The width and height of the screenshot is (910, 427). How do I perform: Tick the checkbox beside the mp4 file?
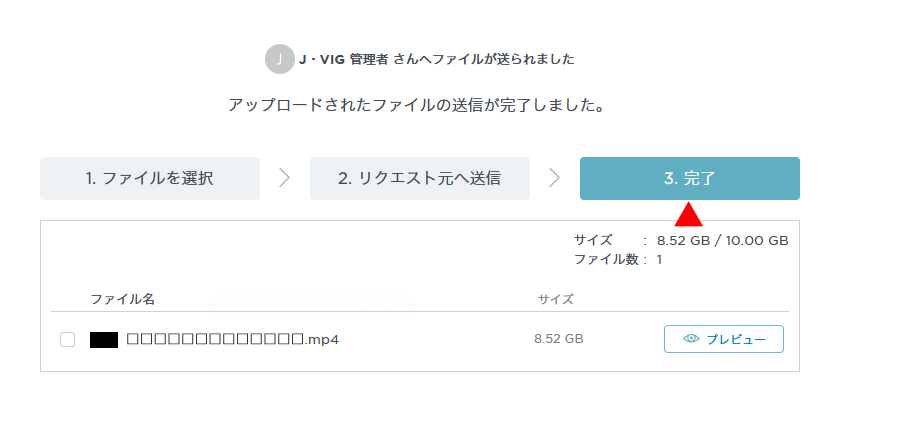67,339
